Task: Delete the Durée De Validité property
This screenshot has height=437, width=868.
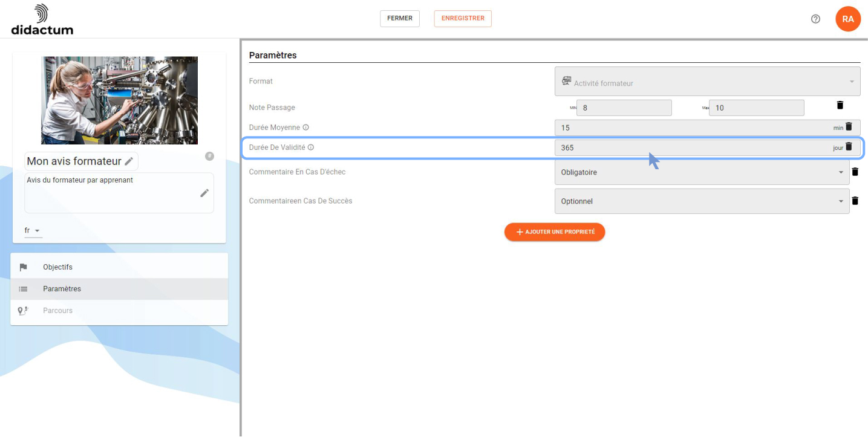Action: (x=849, y=146)
